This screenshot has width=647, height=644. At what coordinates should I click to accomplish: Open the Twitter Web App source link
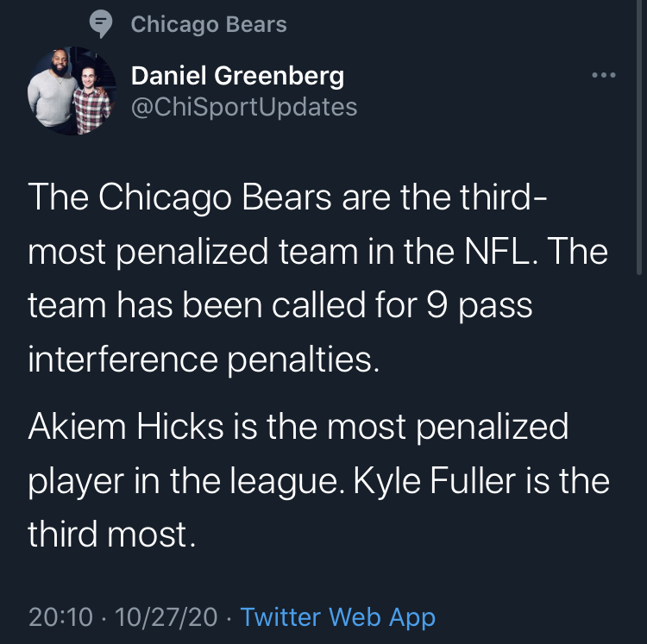pos(338,617)
